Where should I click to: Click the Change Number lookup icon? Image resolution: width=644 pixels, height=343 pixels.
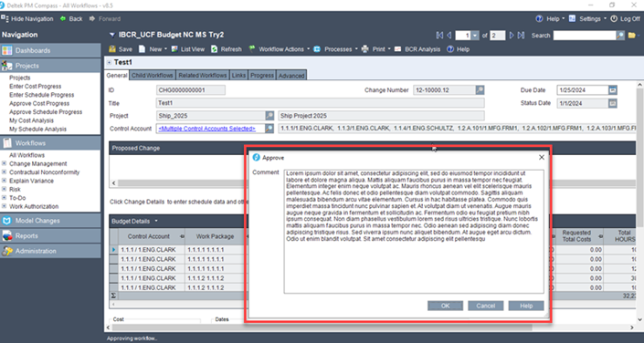click(x=480, y=90)
